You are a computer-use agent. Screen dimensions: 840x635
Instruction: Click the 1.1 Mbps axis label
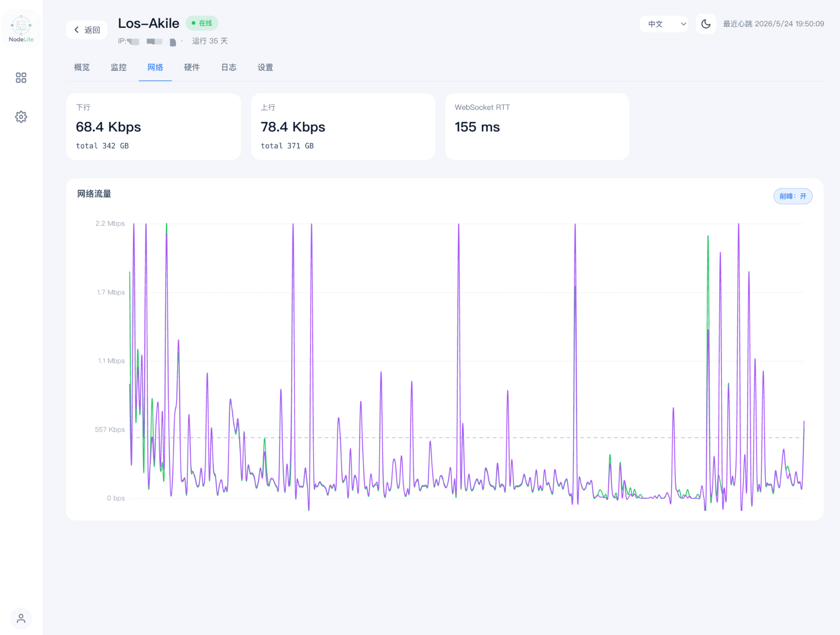tap(111, 361)
